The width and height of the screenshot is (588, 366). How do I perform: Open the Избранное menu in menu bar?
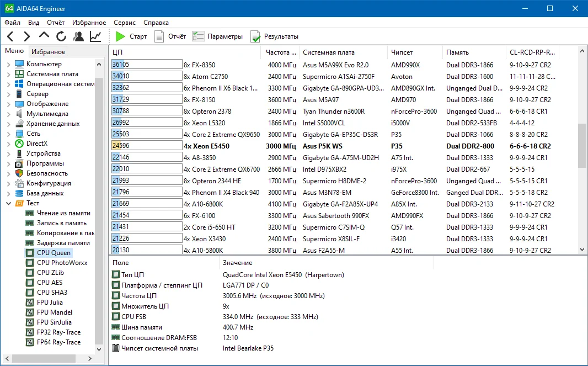click(x=89, y=23)
